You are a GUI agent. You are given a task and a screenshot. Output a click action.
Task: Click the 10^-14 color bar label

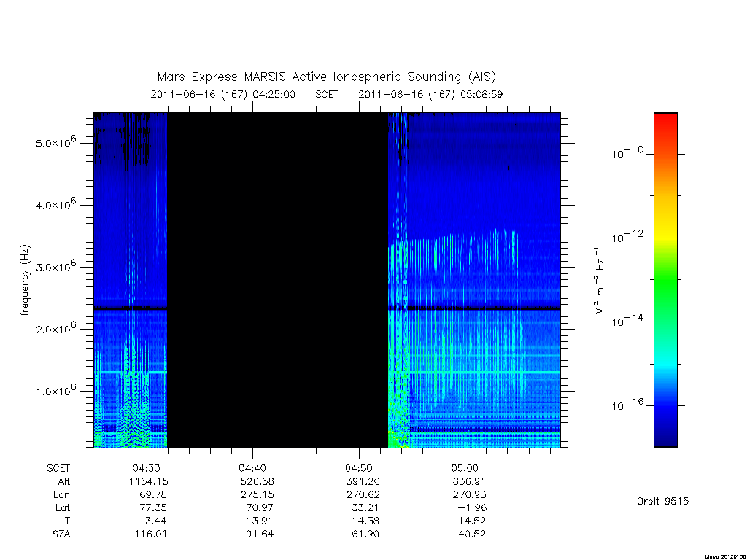(627, 321)
